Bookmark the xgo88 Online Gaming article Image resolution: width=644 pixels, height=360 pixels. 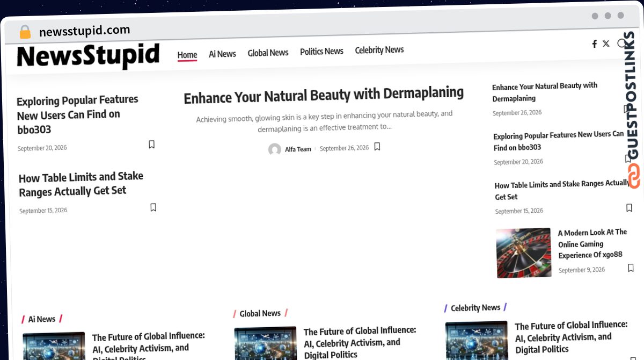click(x=631, y=268)
